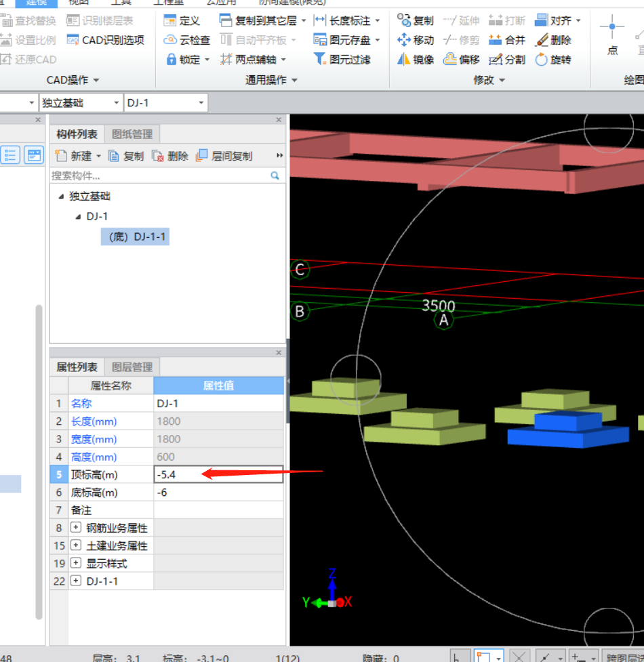Screen dimensions: 644x662
Task: Collapse the DJ-1 tree node
Action: [78, 217]
